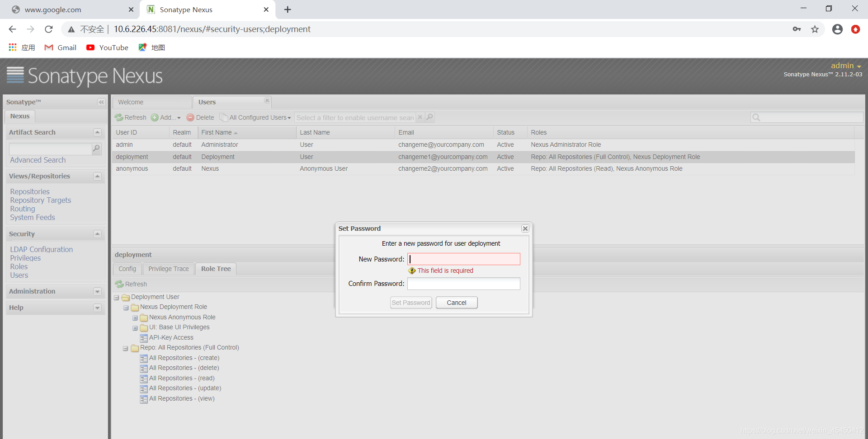868x439 pixels.
Task: Click the Confirm Password field
Action: (x=464, y=284)
